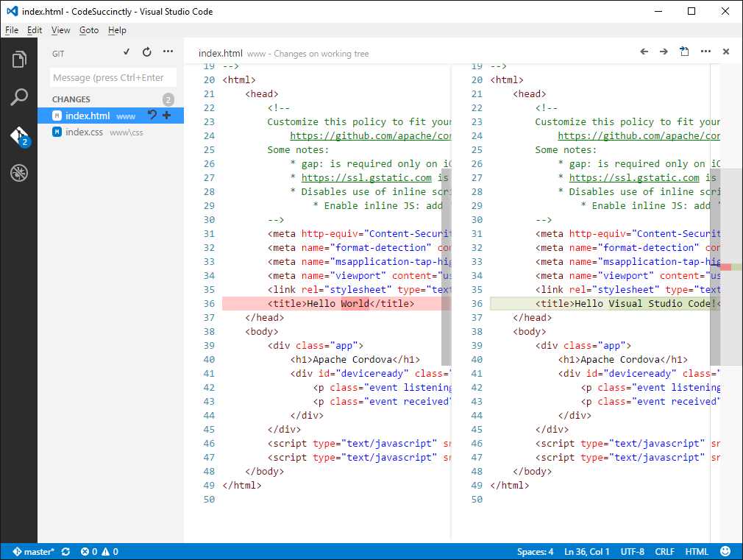This screenshot has height=560, width=743.
Task: Open editor actions via the ellipsis menu
Action: point(705,52)
